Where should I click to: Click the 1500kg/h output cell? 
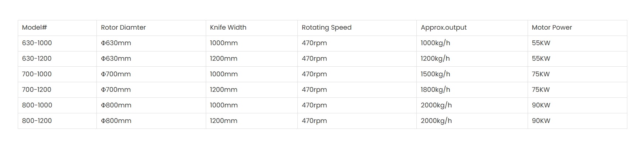tap(472, 74)
